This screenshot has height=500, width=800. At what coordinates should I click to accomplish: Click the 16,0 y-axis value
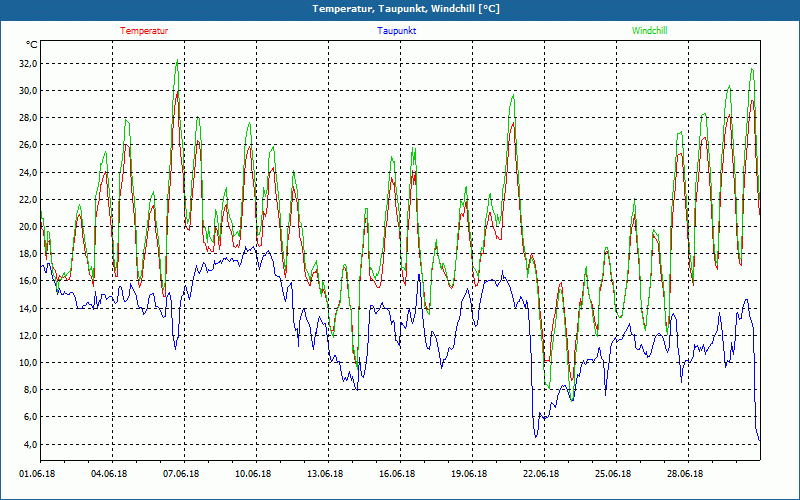[x=29, y=281]
